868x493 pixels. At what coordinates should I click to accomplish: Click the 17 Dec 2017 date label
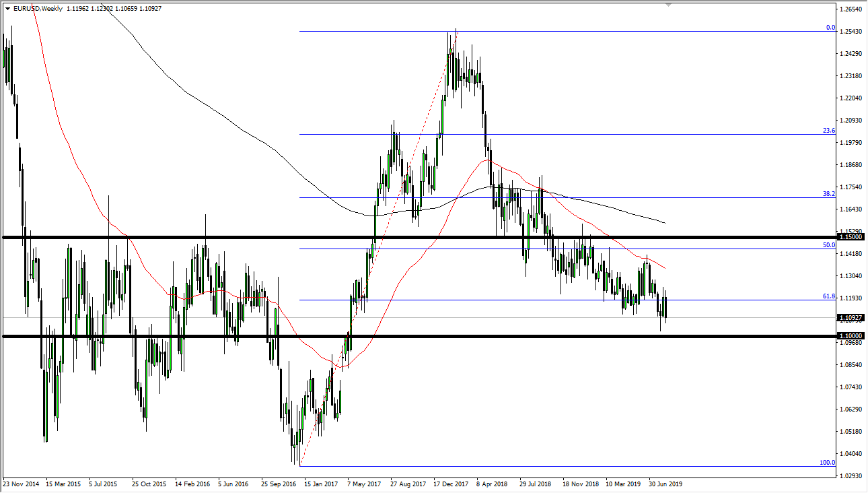point(450,484)
